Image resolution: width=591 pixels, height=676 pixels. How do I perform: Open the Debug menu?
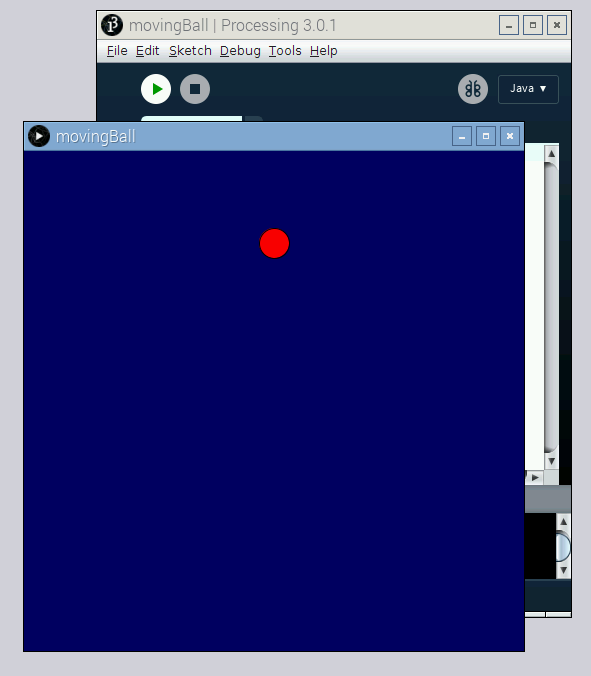(240, 51)
